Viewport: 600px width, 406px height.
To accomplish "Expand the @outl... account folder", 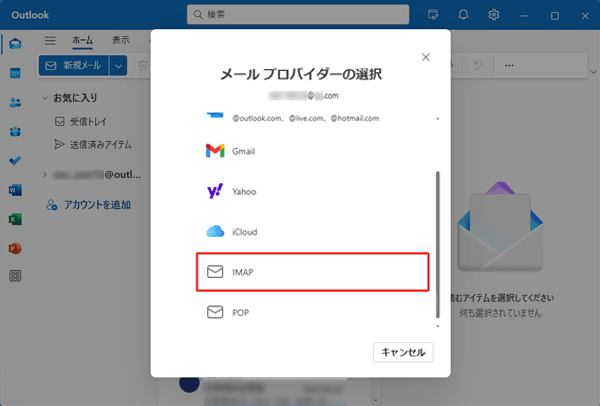I will click(x=45, y=175).
